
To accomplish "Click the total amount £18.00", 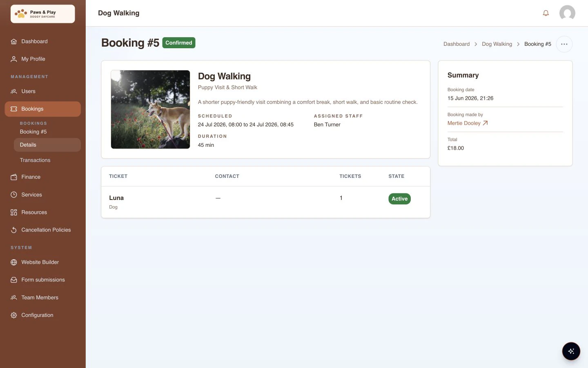I will (456, 148).
